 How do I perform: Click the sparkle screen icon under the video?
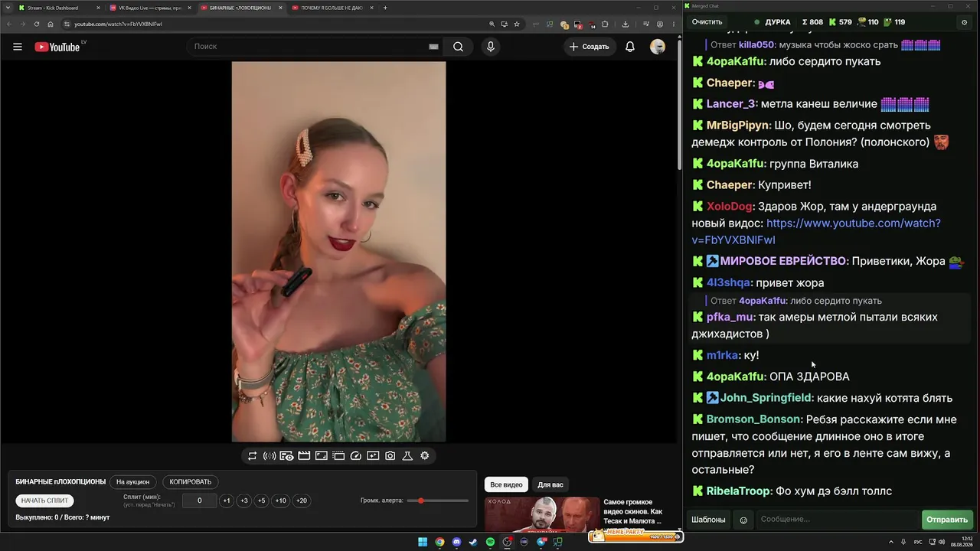[373, 456]
